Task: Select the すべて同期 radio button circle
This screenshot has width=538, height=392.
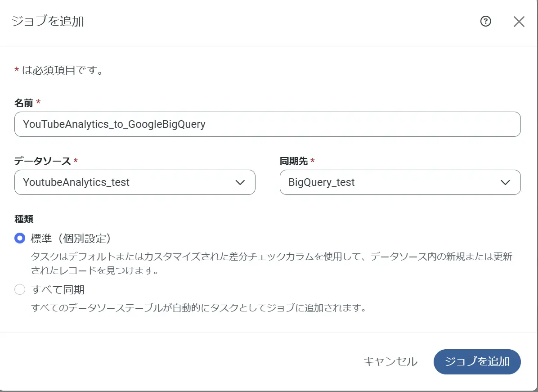Action: (20, 289)
